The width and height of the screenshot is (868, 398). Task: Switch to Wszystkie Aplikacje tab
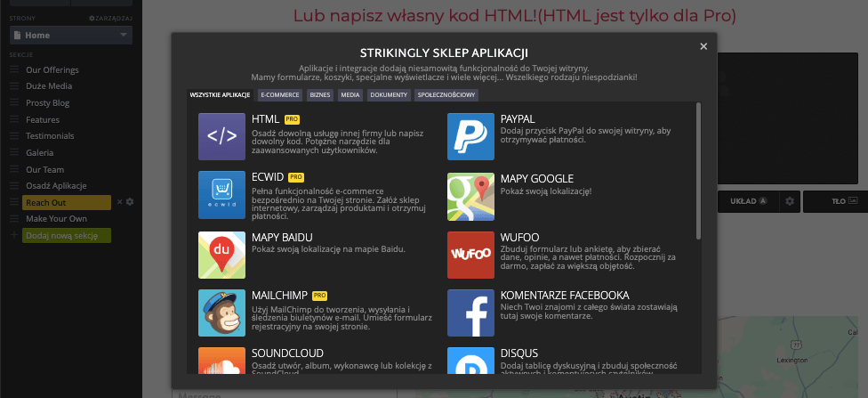coord(220,95)
